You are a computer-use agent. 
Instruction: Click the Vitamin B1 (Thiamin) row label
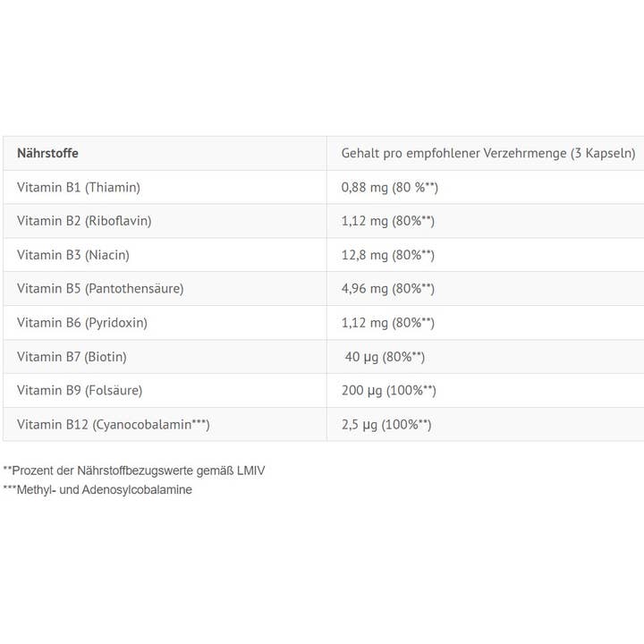pos(79,187)
